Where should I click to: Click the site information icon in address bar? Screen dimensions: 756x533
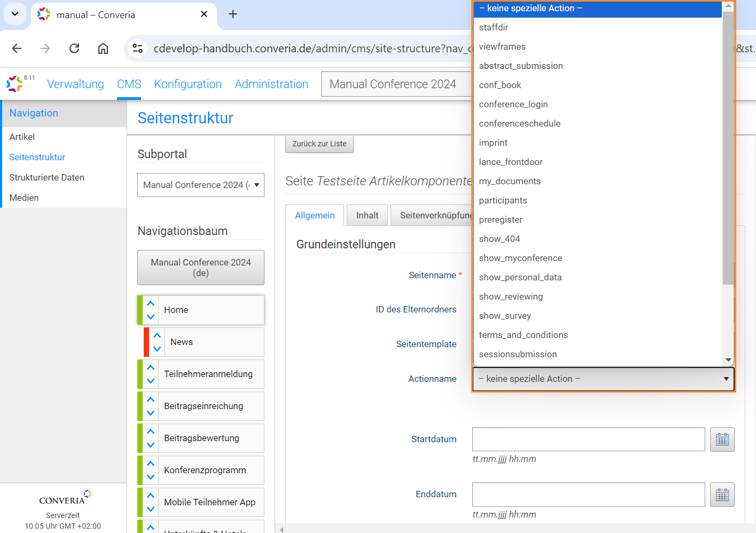(137, 48)
